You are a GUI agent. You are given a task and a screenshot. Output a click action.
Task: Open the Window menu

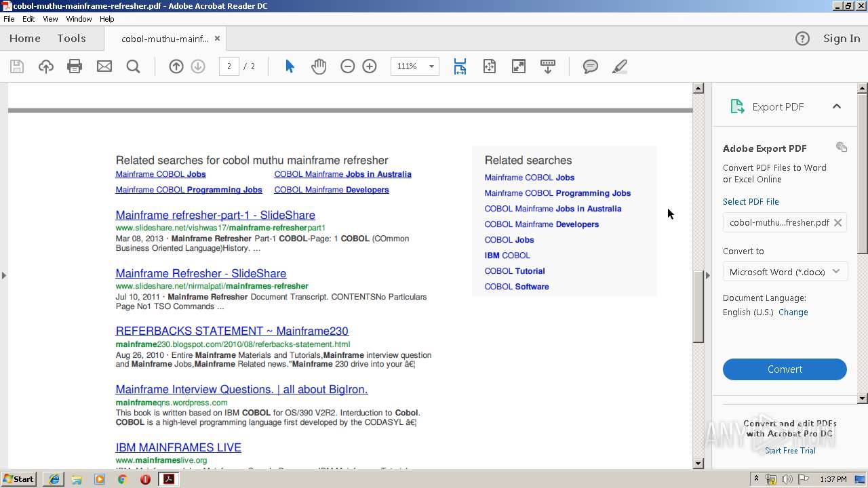(x=79, y=19)
